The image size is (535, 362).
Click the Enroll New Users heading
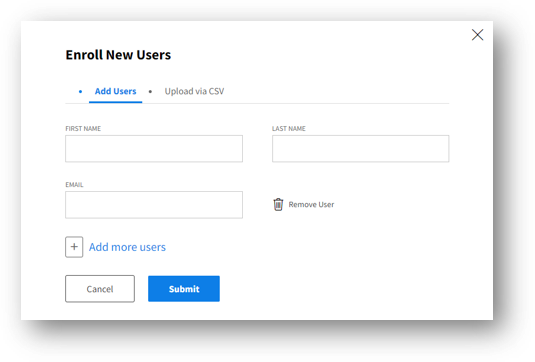tap(118, 55)
